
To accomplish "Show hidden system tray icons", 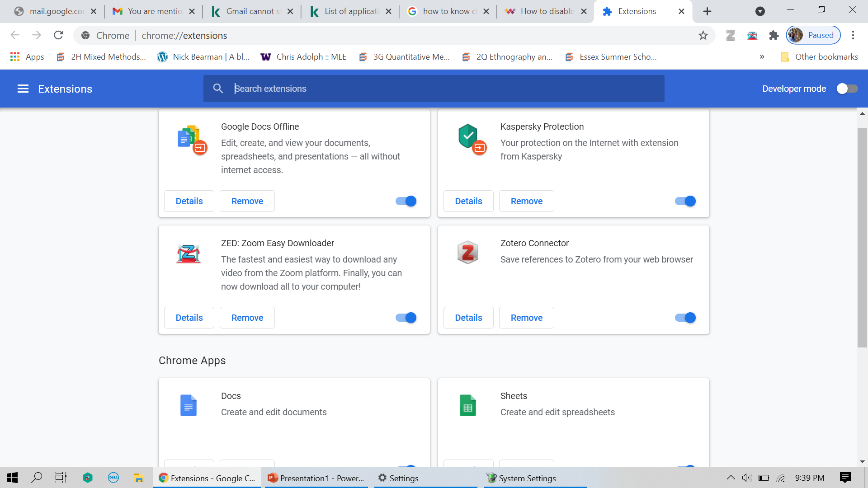I will 731,478.
